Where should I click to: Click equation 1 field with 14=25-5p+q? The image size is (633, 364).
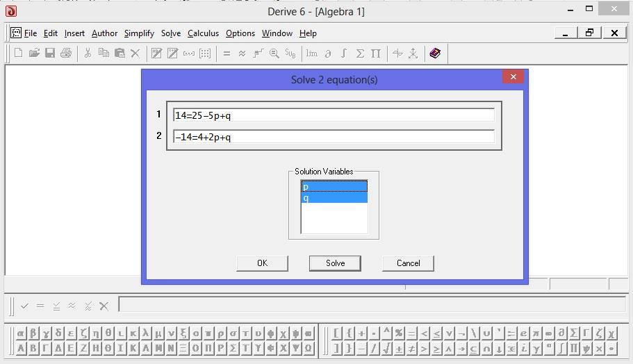[334, 115]
